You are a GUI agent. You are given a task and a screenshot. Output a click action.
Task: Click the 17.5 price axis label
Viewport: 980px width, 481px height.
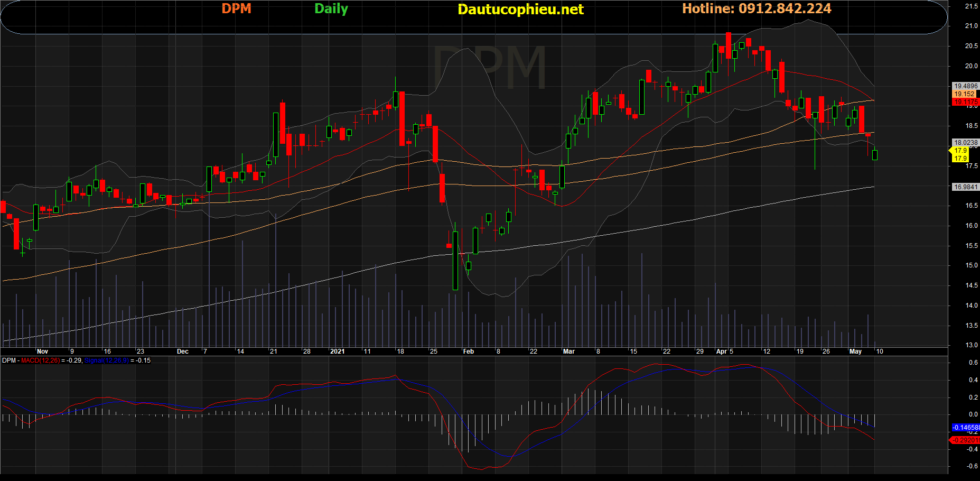click(971, 166)
